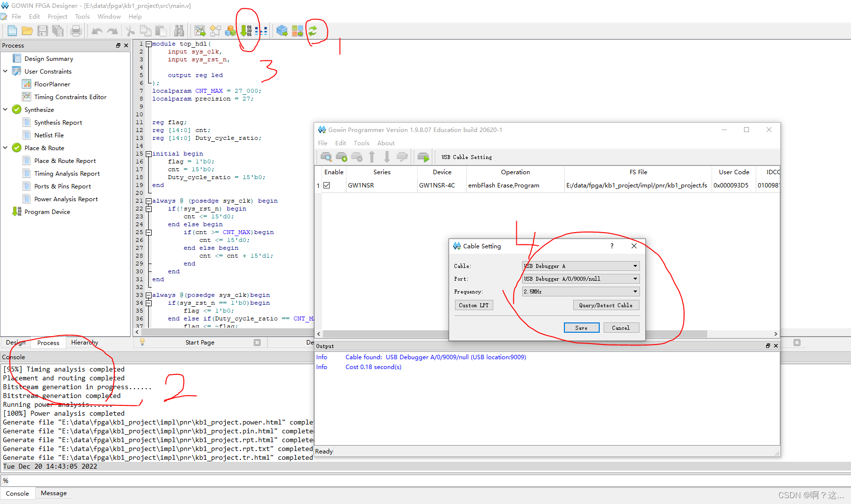
Task: Click the Copy toolbar icon
Action: (145, 31)
